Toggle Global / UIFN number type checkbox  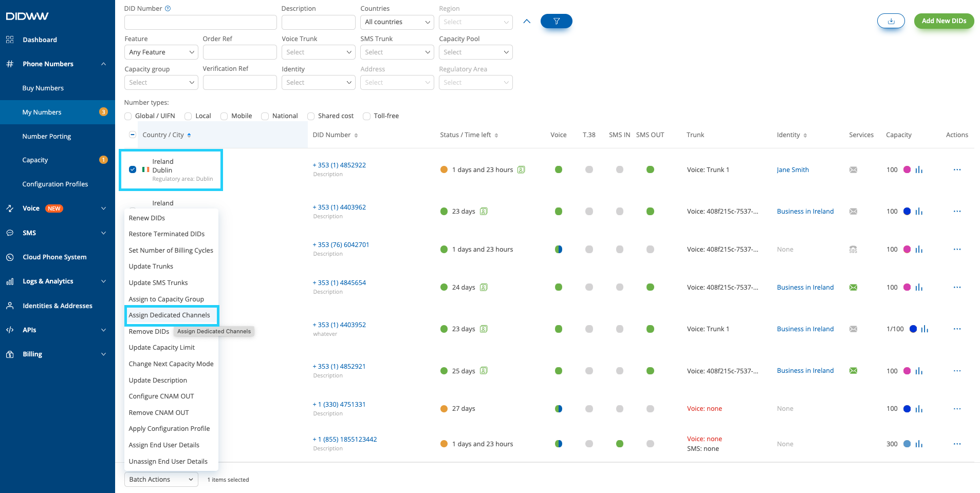[x=128, y=116]
